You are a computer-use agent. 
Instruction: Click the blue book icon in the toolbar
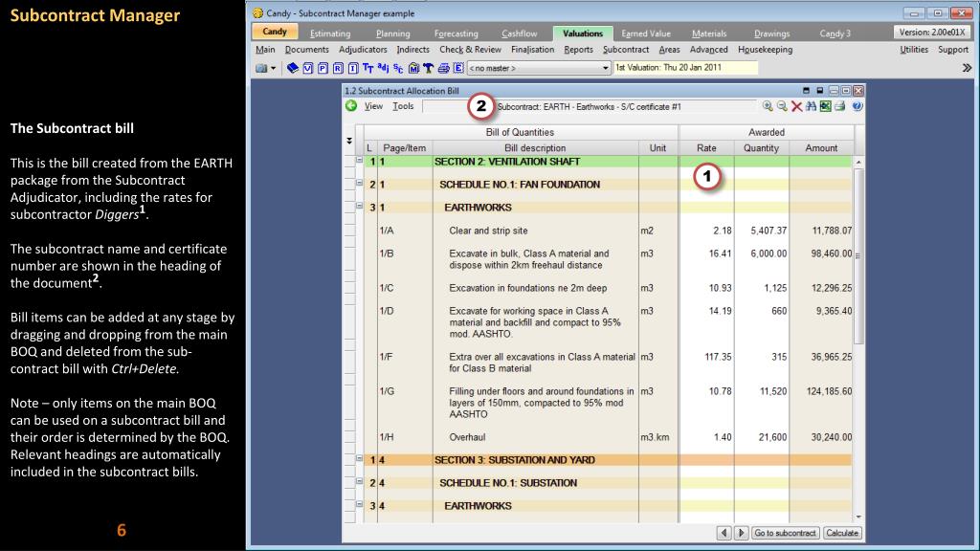(293, 68)
